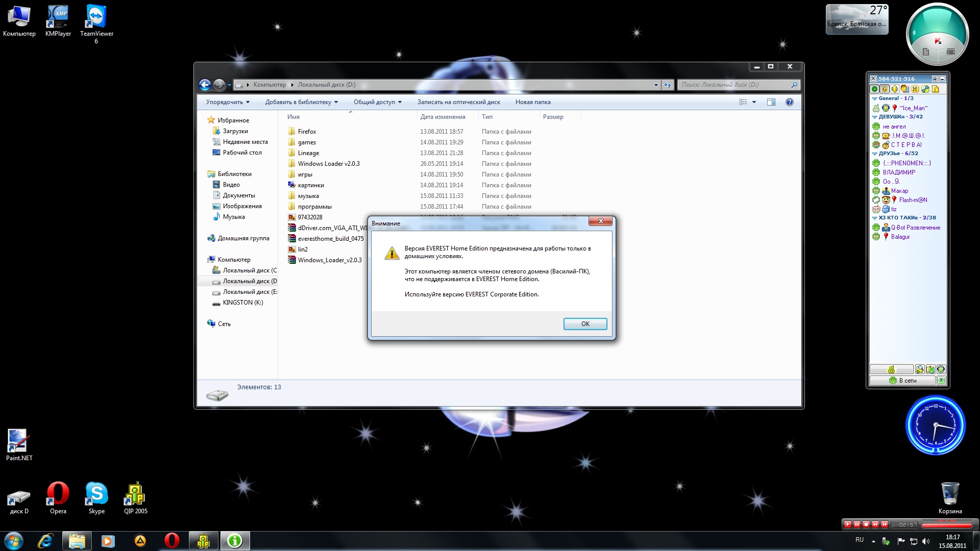Open Opera from the taskbar

172,541
